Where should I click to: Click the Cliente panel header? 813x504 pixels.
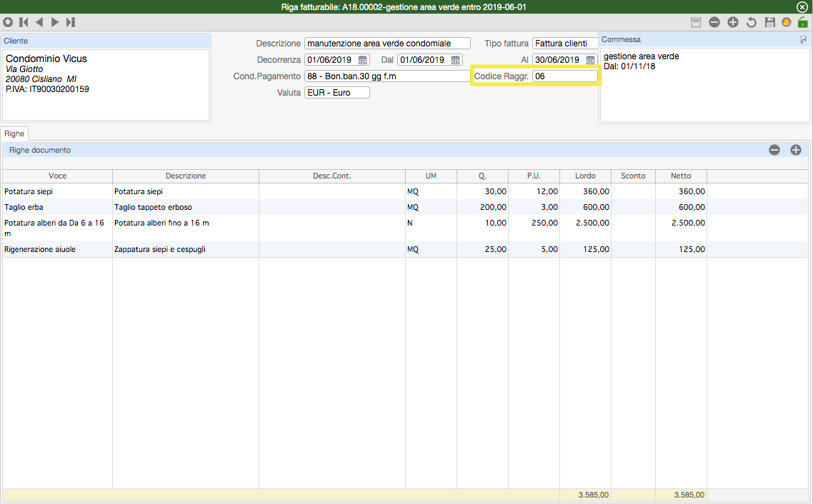(106, 41)
